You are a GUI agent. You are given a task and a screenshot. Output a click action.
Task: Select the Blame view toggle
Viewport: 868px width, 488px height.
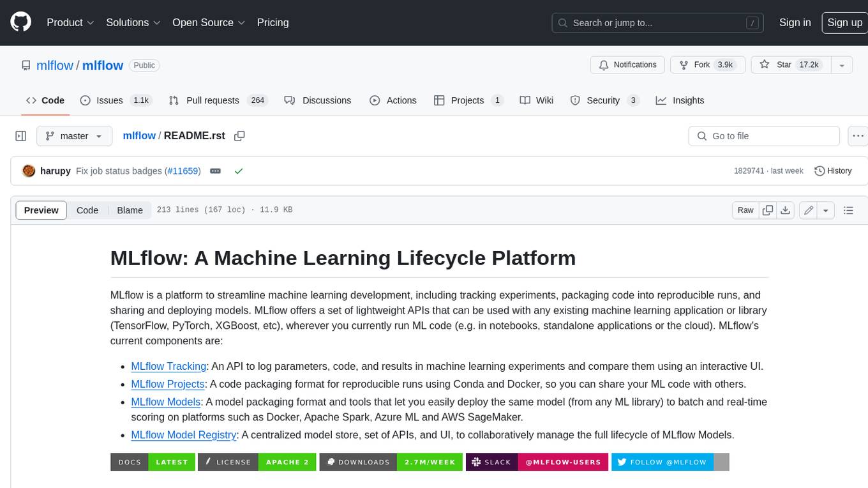pos(130,210)
